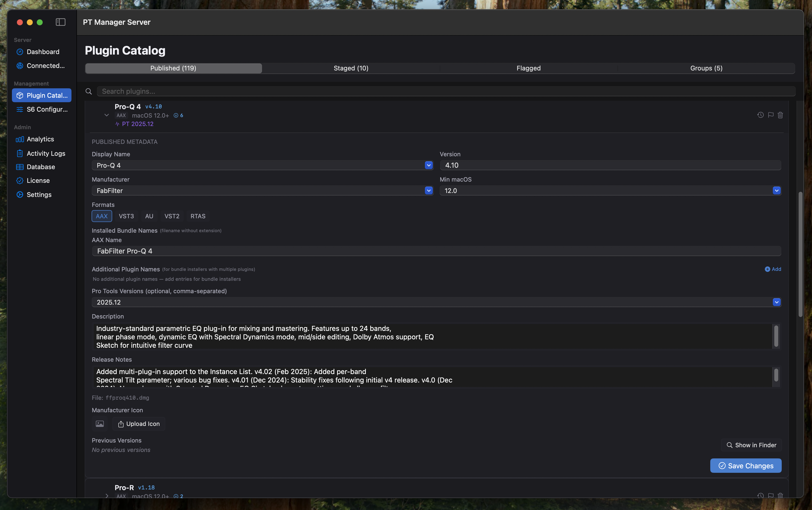Open the Display Name dropdown
This screenshot has height=510, width=812.
[x=429, y=165]
